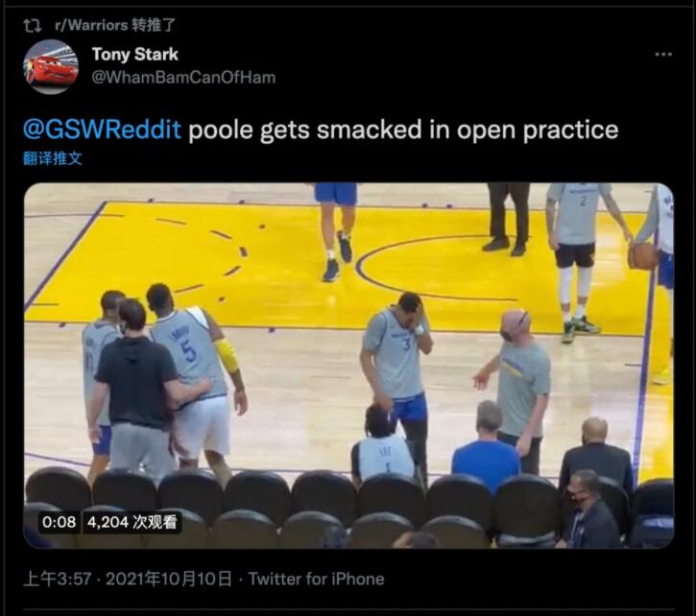This screenshot has width=696, height=616.
Task: Click the r/Warriors 转推了 retweet label
Action: tap(115, 25)
